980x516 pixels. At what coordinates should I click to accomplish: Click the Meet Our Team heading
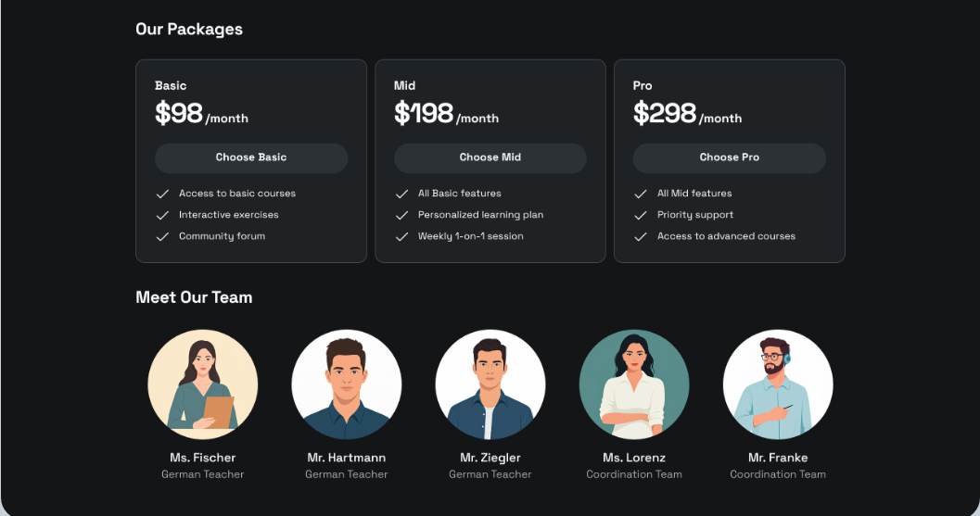click(194, 297)
